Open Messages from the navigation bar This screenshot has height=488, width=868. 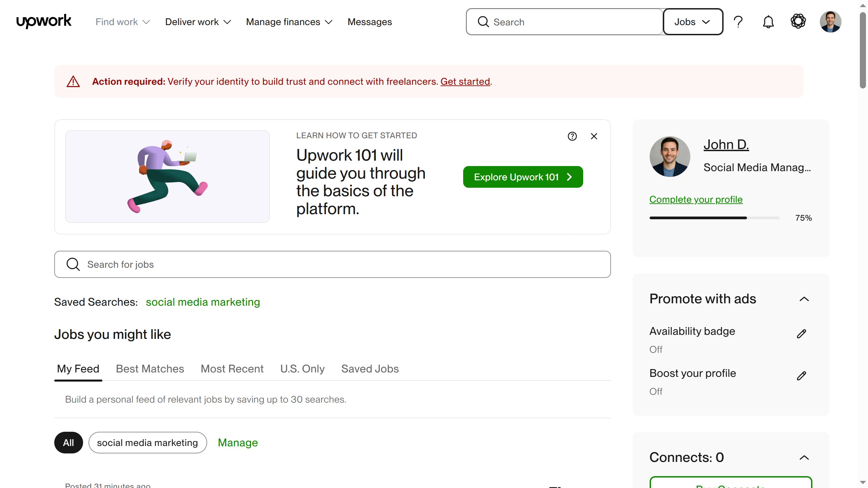(x=369, y=22)
